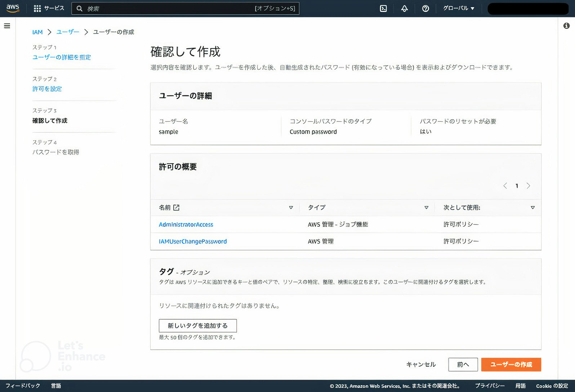
Task: Click the search magnifier icon
Action: [80, 8]
